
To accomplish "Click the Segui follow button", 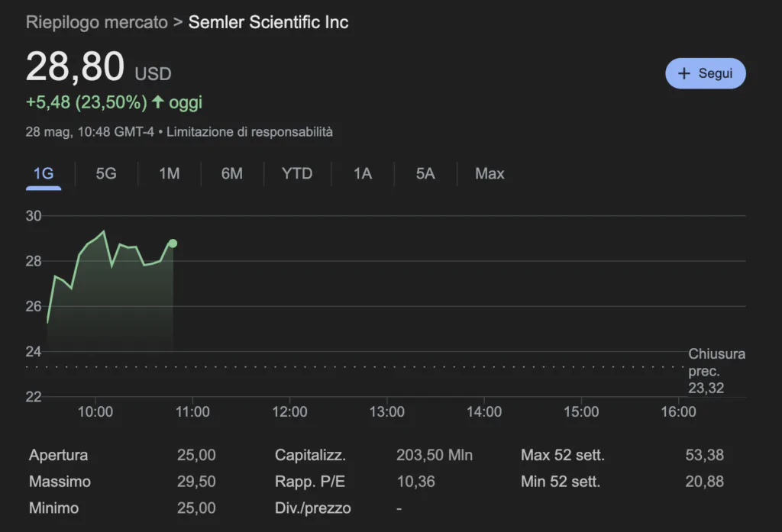I will [705, 73].
